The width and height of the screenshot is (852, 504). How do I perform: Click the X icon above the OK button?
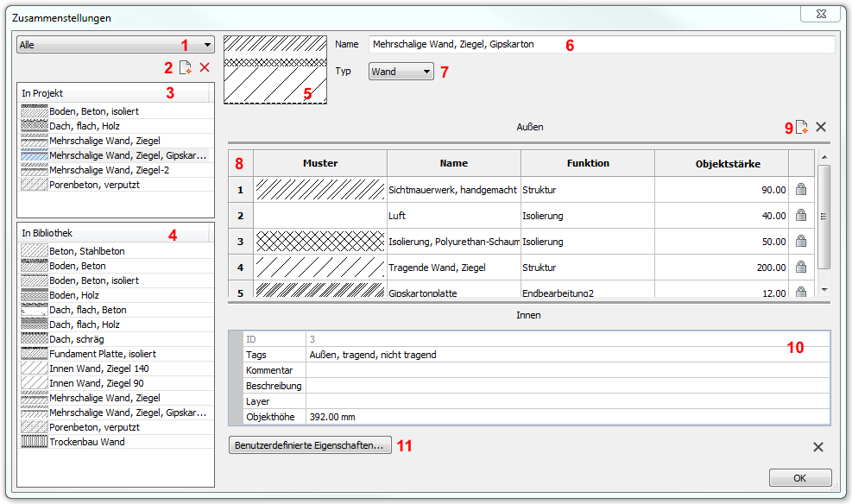817,447
